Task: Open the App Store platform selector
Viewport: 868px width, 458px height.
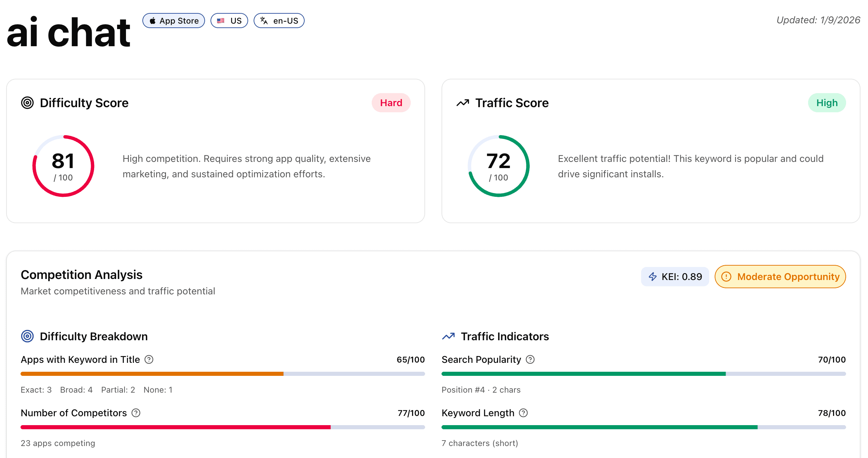Action: [174, 21]
